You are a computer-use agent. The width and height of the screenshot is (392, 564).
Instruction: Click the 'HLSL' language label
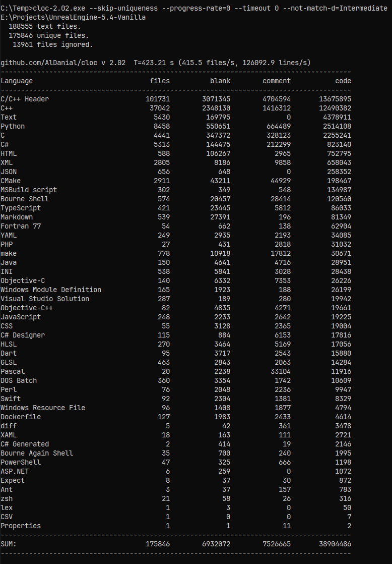tap(9, 344)
